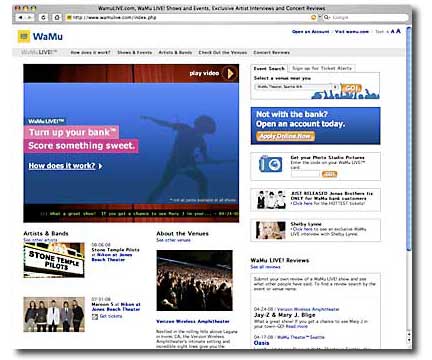Click the 'WaMu LIVE! Reviews' heading
The height and width of the screenshot is (360, 432).
coord(280,260)
